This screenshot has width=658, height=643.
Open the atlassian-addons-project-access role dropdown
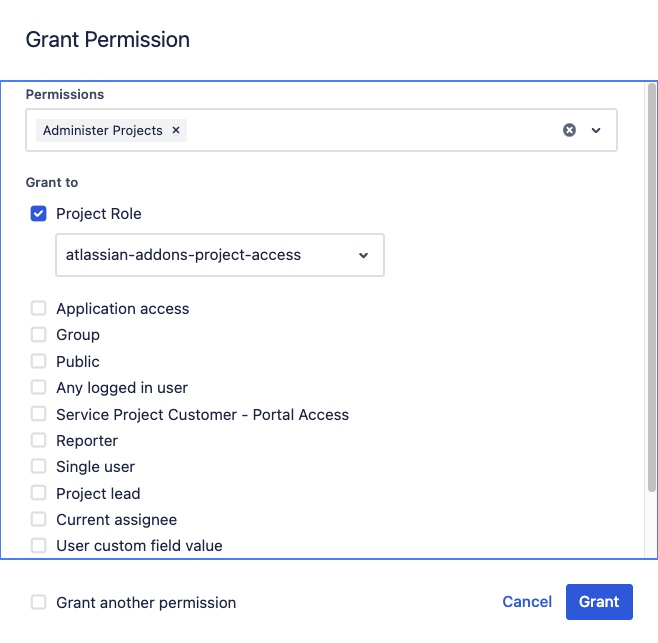pyautogui.click(x=220, y=255)
